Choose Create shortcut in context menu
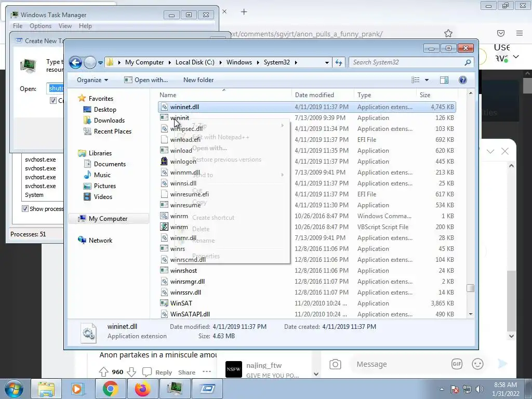This screenshot has height=399, width=532. (x=213, y=218)
